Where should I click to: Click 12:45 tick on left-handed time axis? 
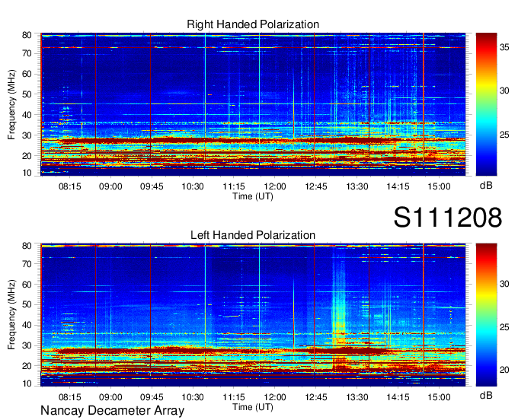316,397
